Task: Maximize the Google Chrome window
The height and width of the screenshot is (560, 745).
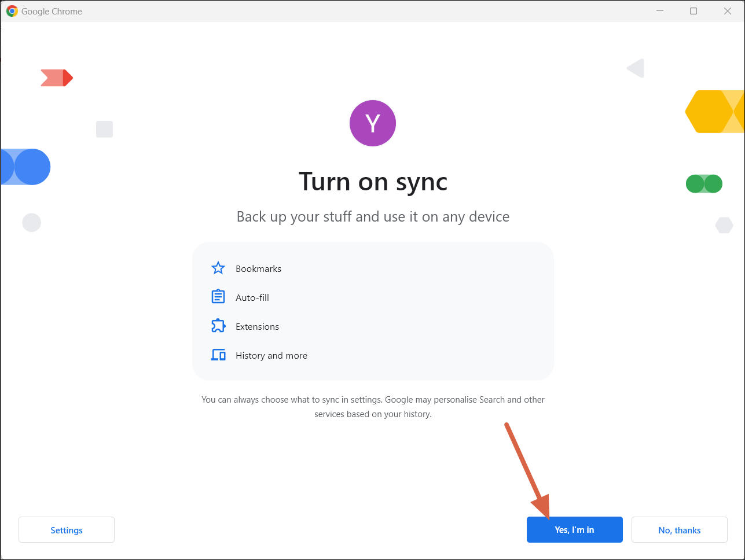Action: click(693, 10)
